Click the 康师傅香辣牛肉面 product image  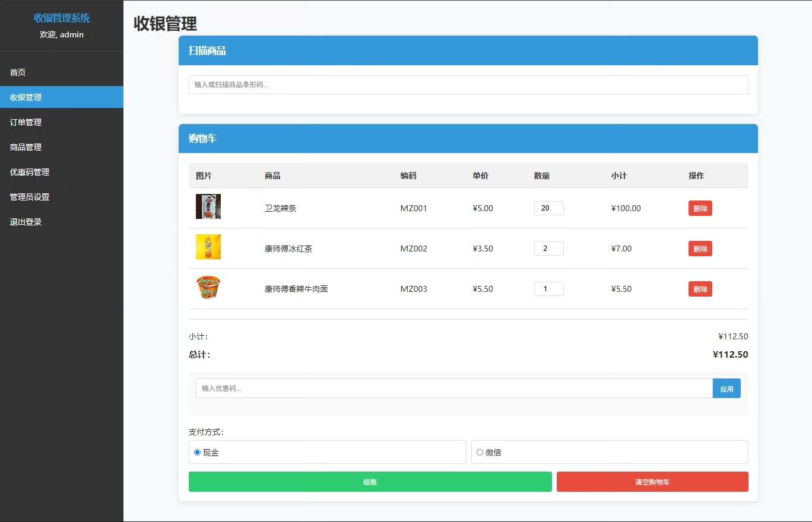(x=208, y=288)
